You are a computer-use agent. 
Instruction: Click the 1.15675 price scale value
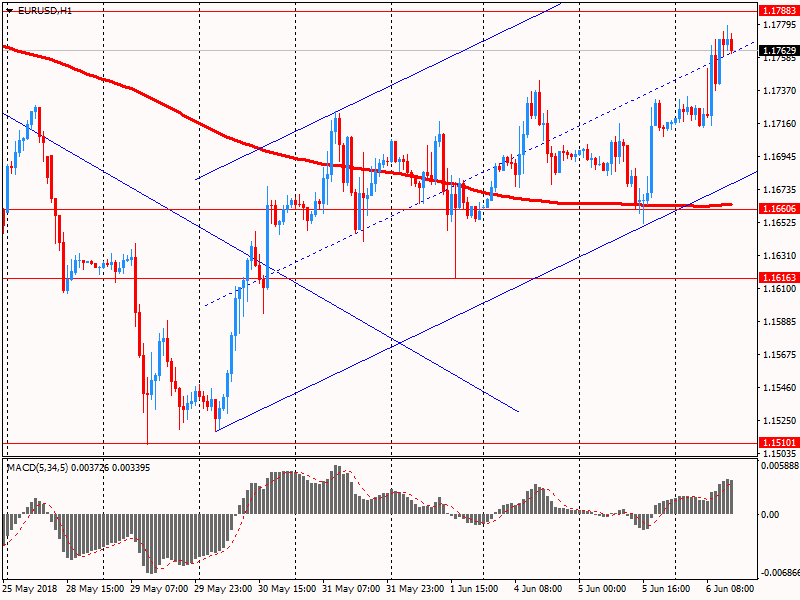coord(779,354)
